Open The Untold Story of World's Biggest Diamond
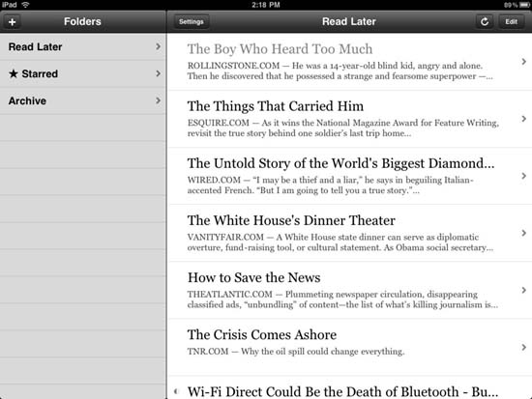The width and height of the screenshot is (532, 399). [x=349, y=176]
